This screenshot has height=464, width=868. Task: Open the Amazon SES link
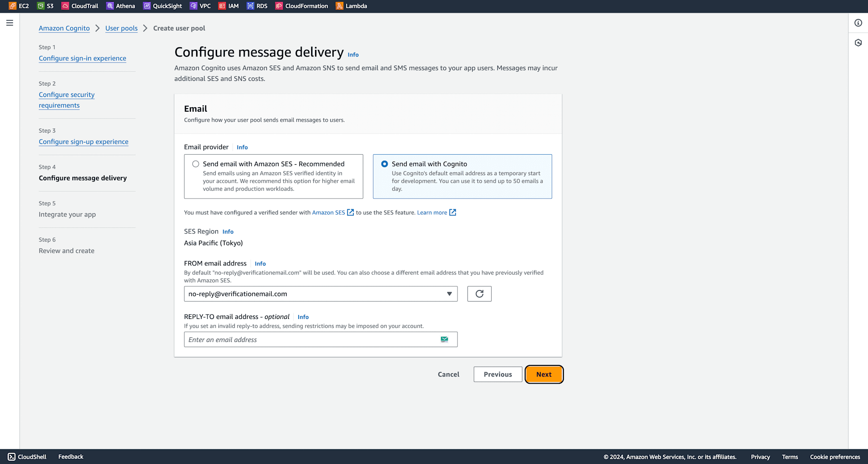[x=329, y=212]
